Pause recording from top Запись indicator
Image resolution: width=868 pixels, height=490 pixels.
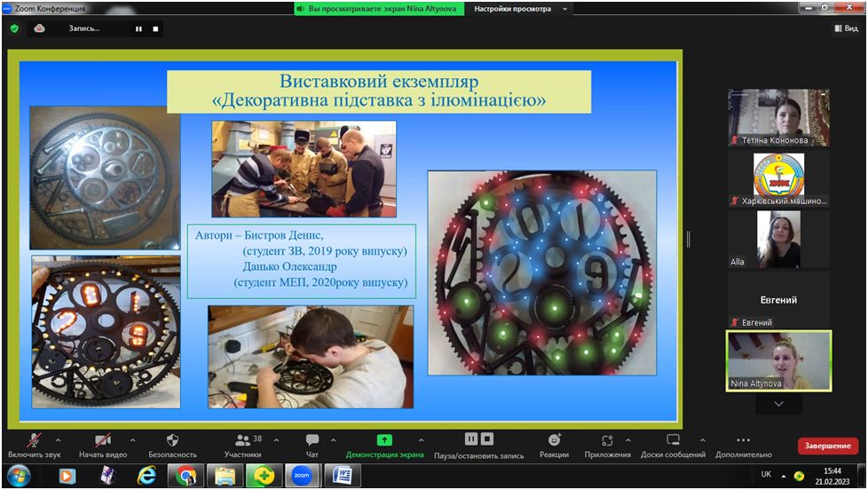click(138, 28)
